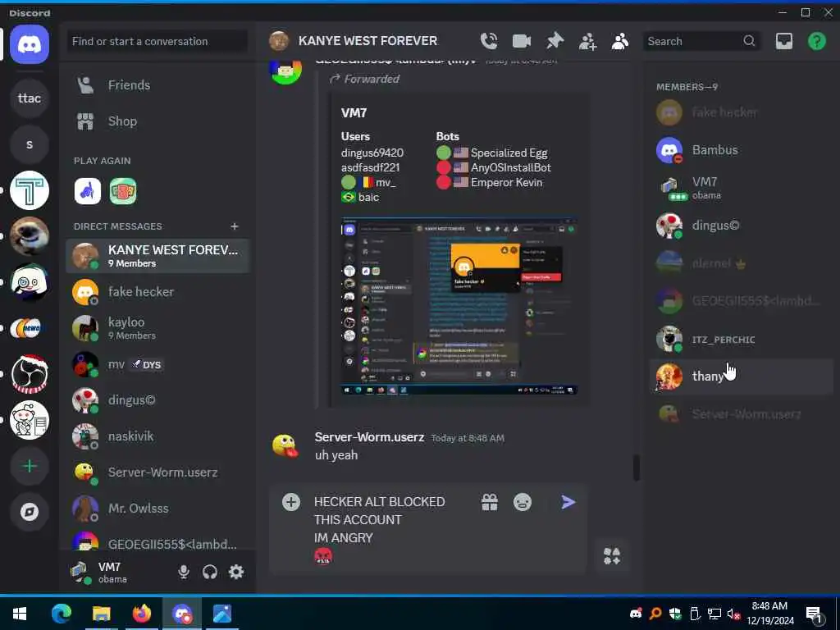Click Add a Server plus button
Viewport: 840px width, 630px height.
tap(30, 466)
